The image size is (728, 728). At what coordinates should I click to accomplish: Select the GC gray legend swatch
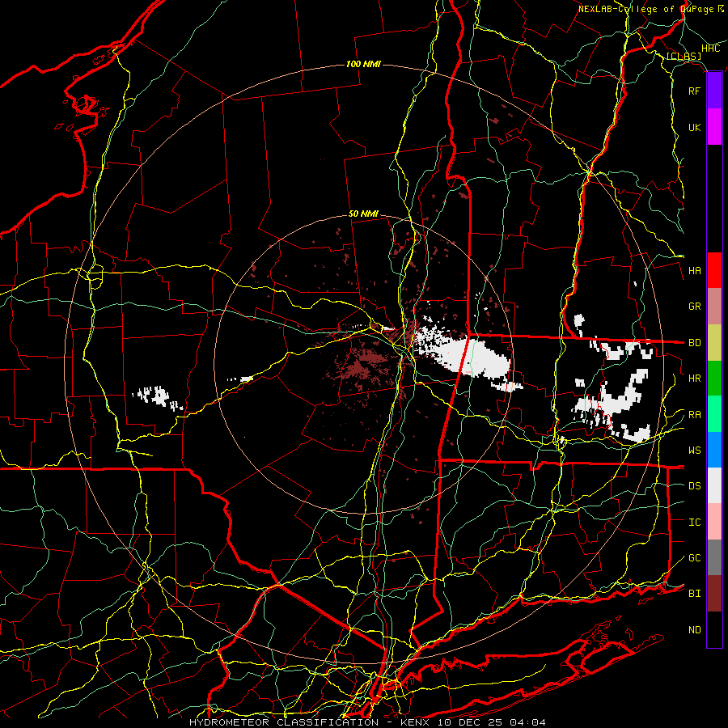(x=714, y=557)
